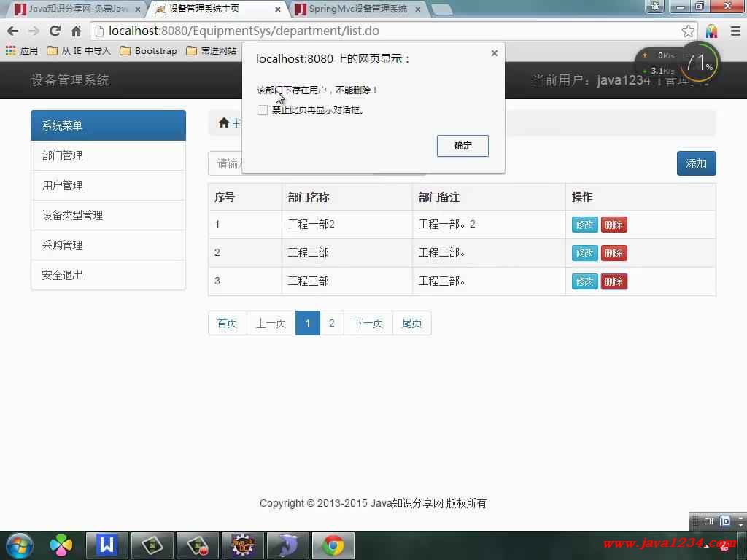The image size is (747, 560).
Task: Bookmark this page with the star icon
Action: [x=688, y=31]
